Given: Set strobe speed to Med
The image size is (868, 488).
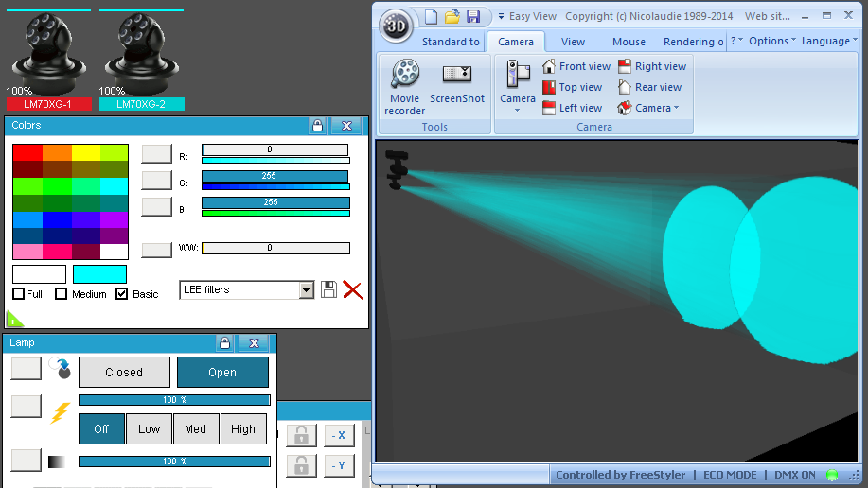Looking at the screenshot, I should coord(195,428).
